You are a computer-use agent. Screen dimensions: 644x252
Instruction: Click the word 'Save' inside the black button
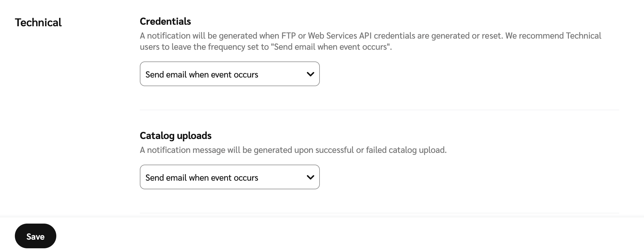point(35,237)
